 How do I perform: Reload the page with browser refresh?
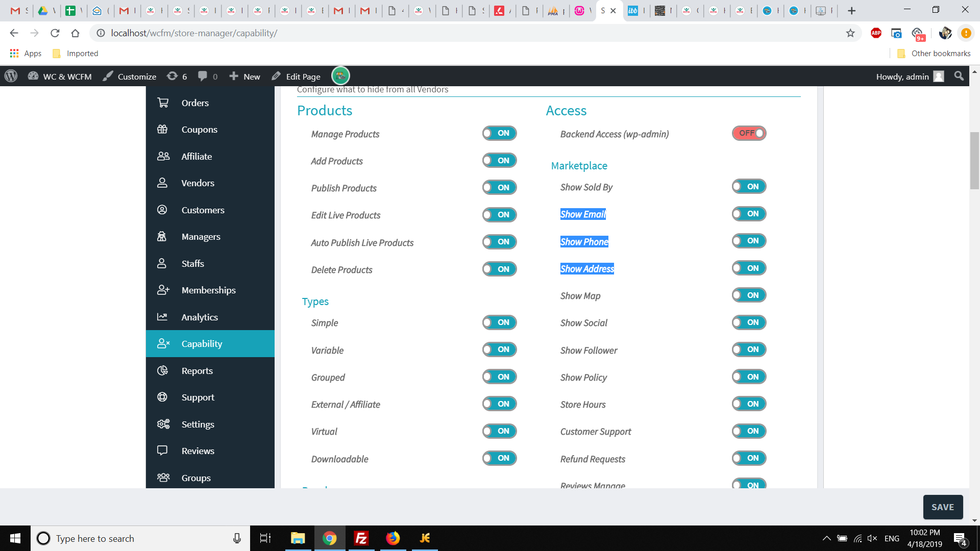(55, 33)
